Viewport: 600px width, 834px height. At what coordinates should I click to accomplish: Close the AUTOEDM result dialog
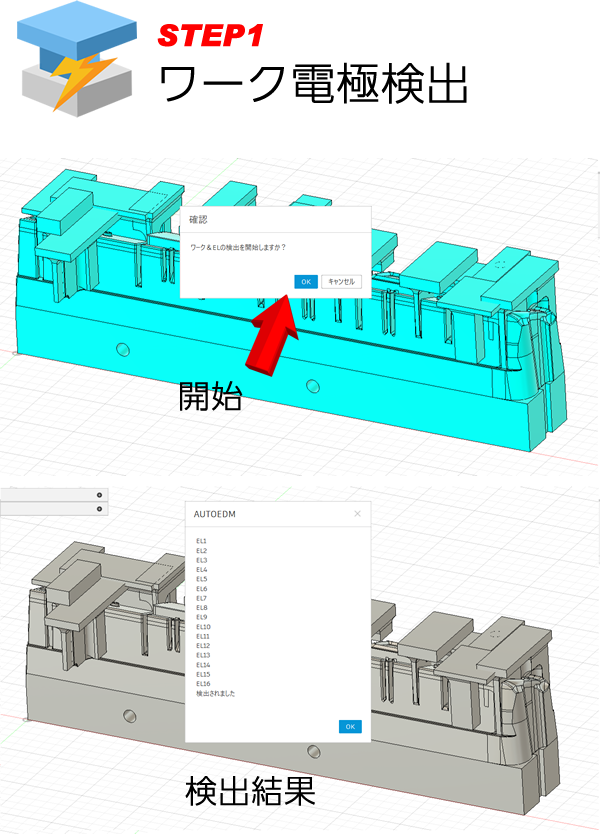pos(358,514)
